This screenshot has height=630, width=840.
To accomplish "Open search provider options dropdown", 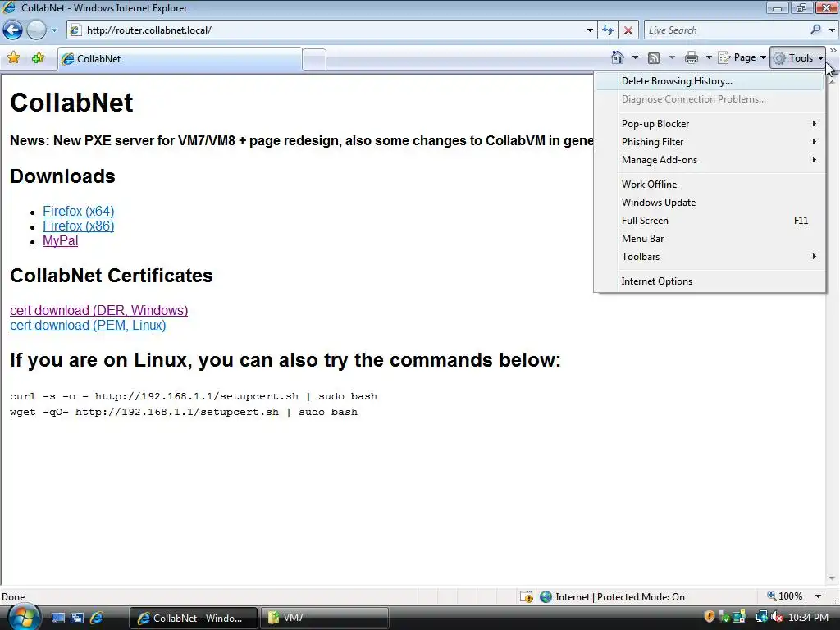I will click(832, 30).
